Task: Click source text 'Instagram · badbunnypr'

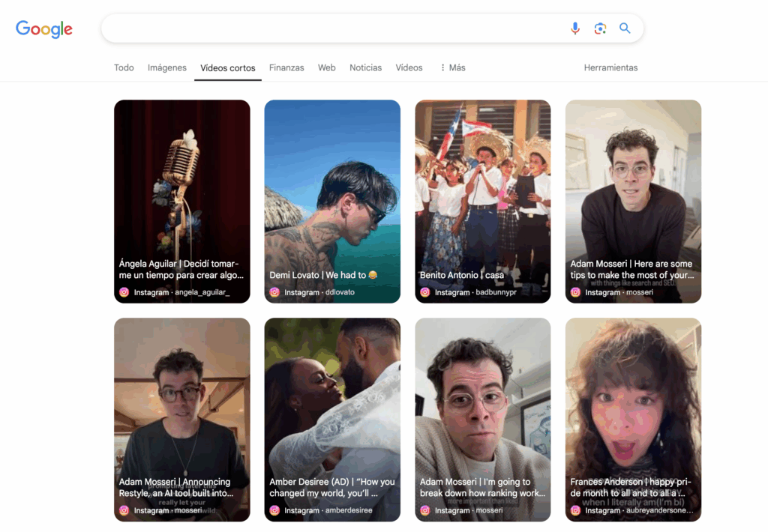Action: pyautogui.click(x=475, y=292)
